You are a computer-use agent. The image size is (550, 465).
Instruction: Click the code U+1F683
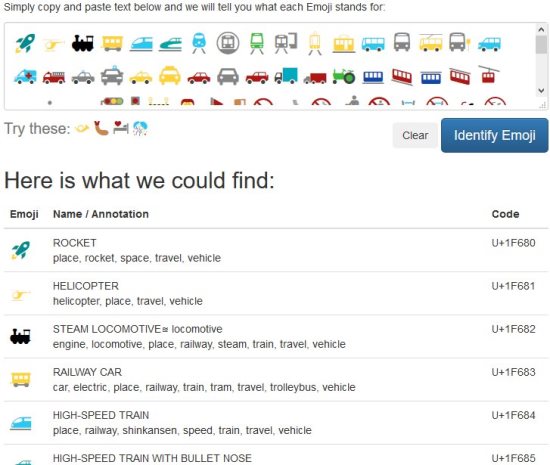(x=514, y=372)
